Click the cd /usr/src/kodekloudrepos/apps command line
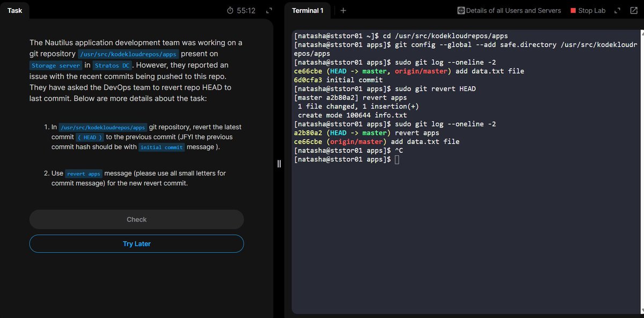Viewport: 644px width, 318px height. click(x=401, y=36)
